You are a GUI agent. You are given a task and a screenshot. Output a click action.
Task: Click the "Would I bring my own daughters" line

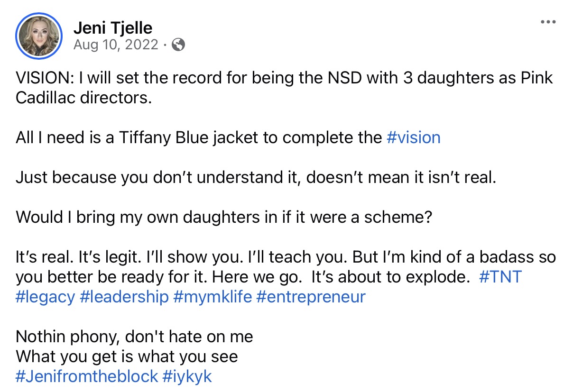click(224, 217)
